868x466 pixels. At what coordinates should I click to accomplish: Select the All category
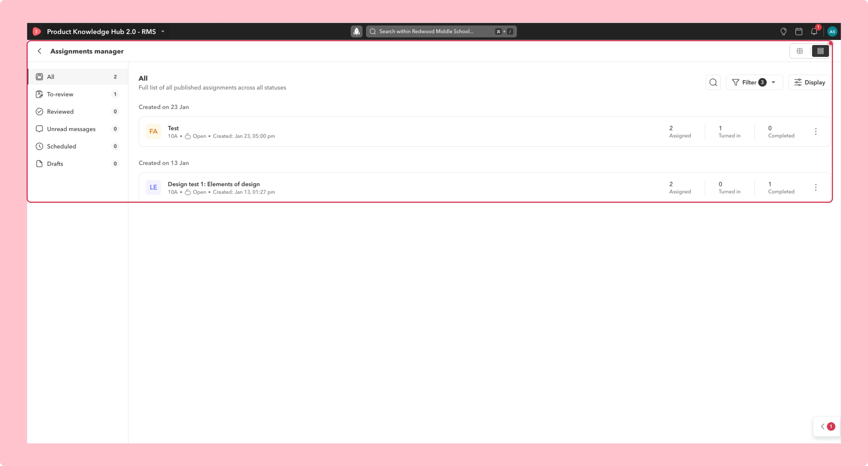coord(78,77)
